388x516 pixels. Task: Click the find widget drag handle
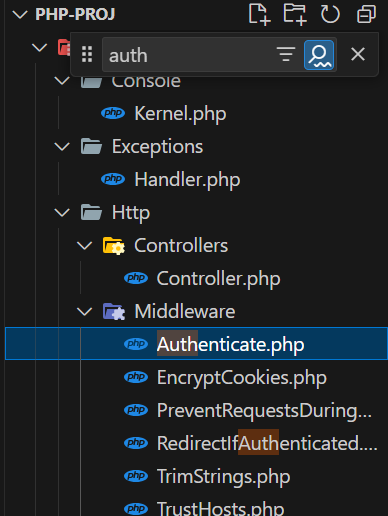click(x=87, y=54)
